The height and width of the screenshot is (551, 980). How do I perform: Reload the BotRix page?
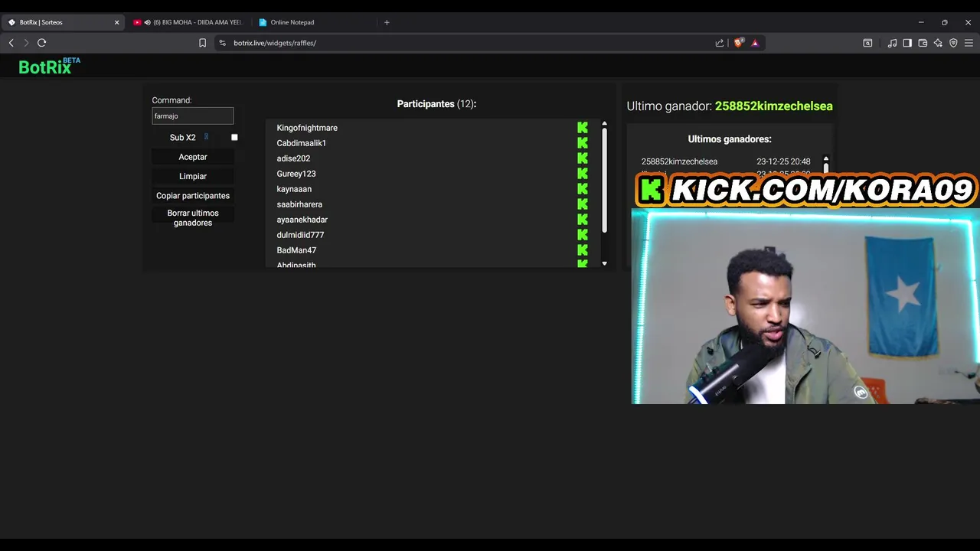coord(41,43)
